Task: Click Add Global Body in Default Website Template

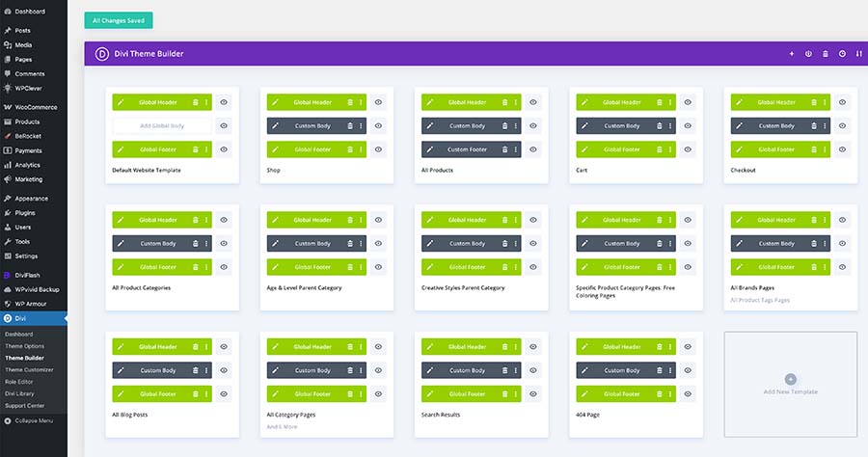Action: [x=162, y=125]
